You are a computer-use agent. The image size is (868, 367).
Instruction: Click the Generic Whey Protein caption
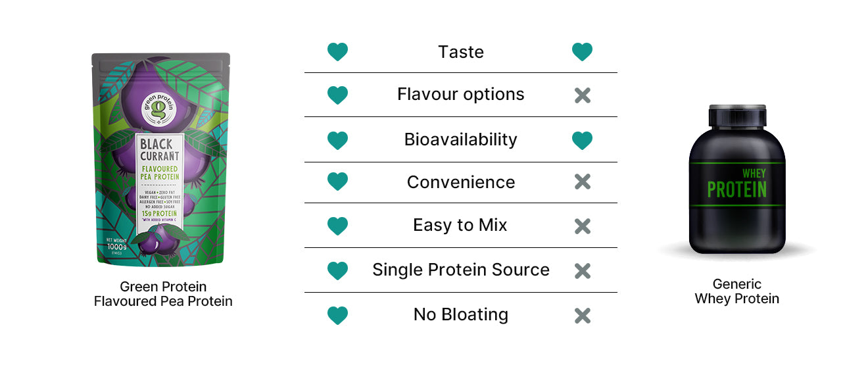click(x=736, y=291)
